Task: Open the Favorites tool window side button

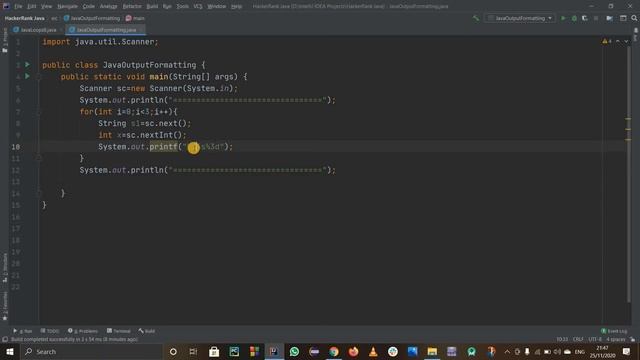Action: click(x=5, y=306)
